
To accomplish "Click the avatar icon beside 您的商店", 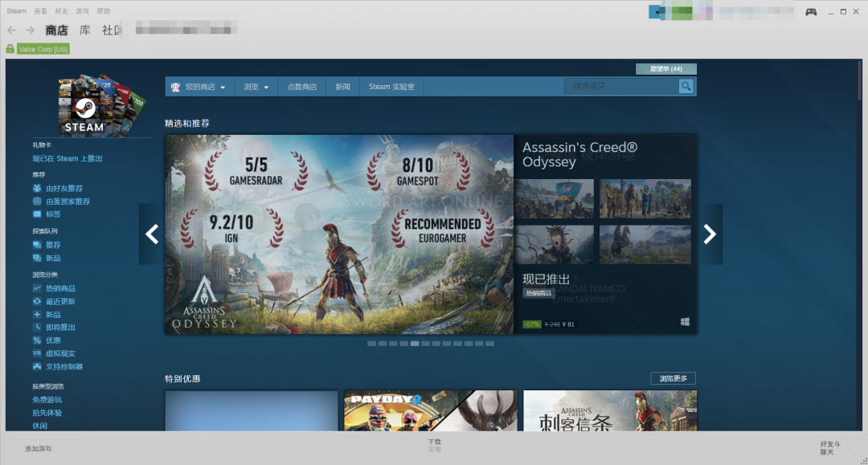I will (x=175, y=87).
